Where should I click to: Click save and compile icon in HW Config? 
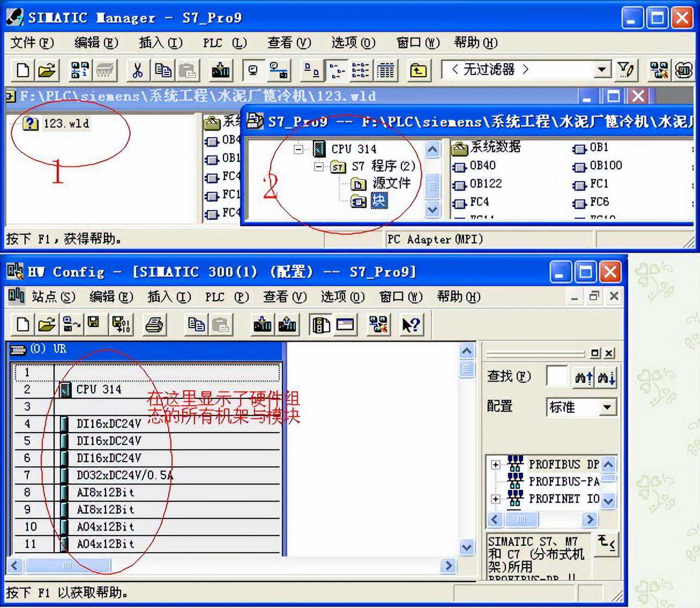[x=121, y=324]
